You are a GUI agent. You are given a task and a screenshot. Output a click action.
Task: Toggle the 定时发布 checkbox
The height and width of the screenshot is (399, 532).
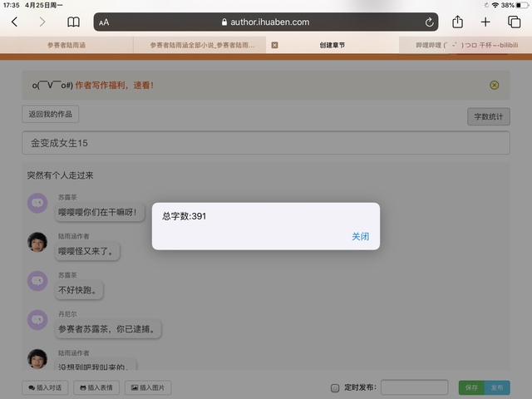(335, 387)
